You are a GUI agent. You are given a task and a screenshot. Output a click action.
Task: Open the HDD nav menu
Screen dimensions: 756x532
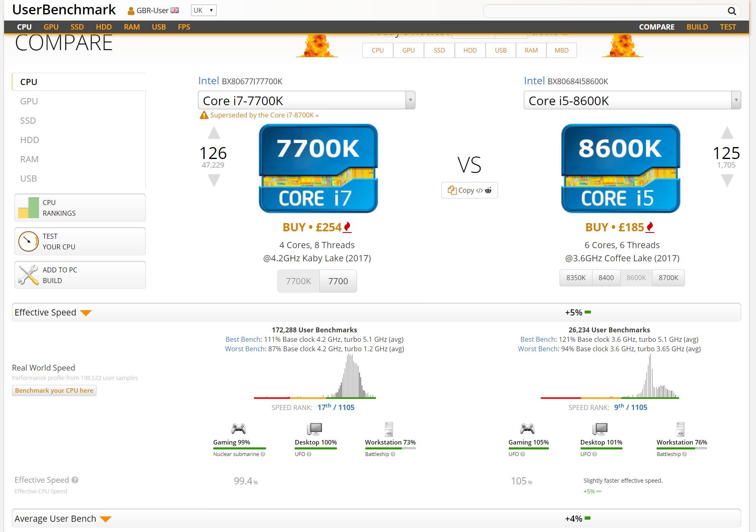point(104,27)
